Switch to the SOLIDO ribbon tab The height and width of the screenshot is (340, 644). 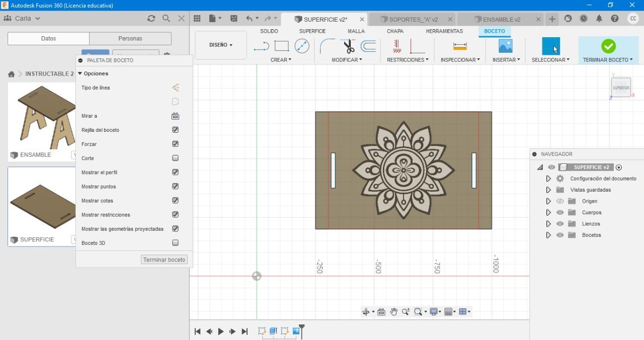(269, 31)
